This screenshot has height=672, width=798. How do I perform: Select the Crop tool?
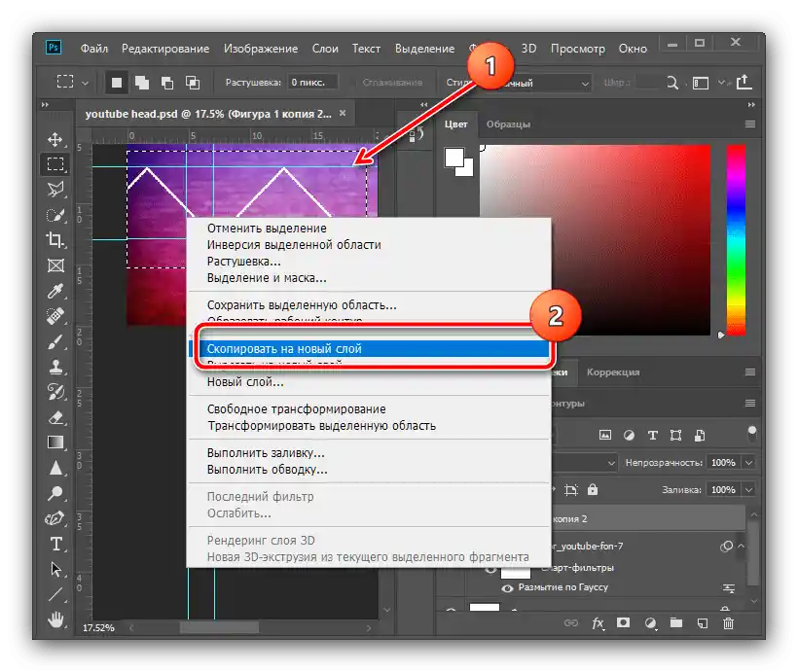[55, 239]
